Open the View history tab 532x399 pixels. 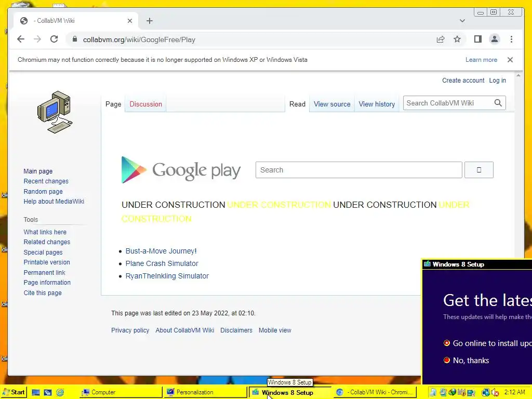[x=377, y=104]
